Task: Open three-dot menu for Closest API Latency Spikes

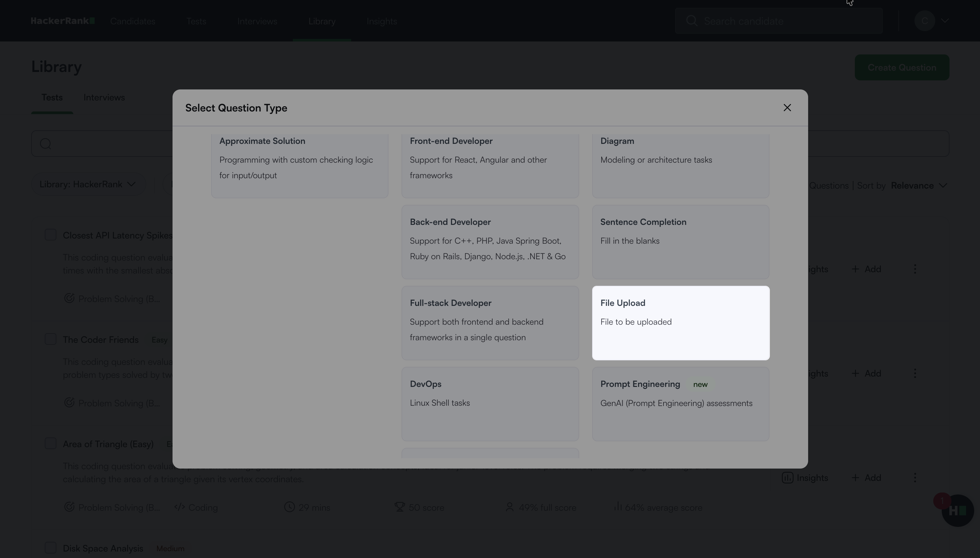Action: (x=915, y=269)
